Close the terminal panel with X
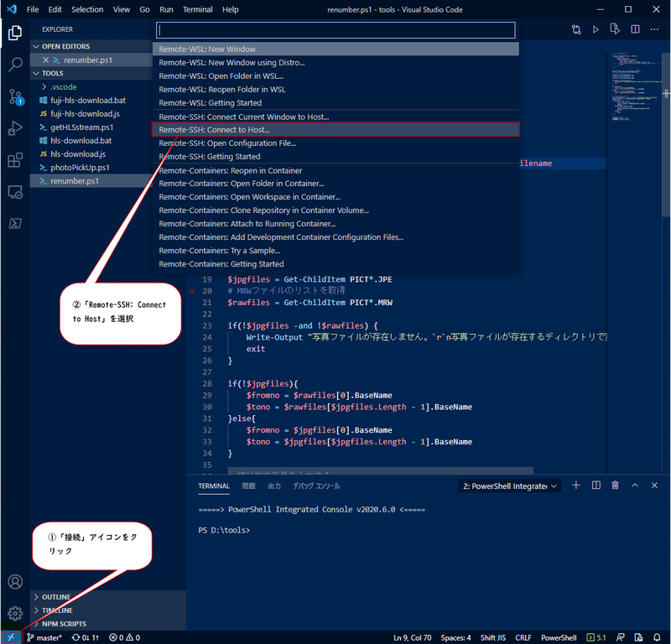Image resolution: width=671 pixels, height=644 pixels. click(654, 486)
